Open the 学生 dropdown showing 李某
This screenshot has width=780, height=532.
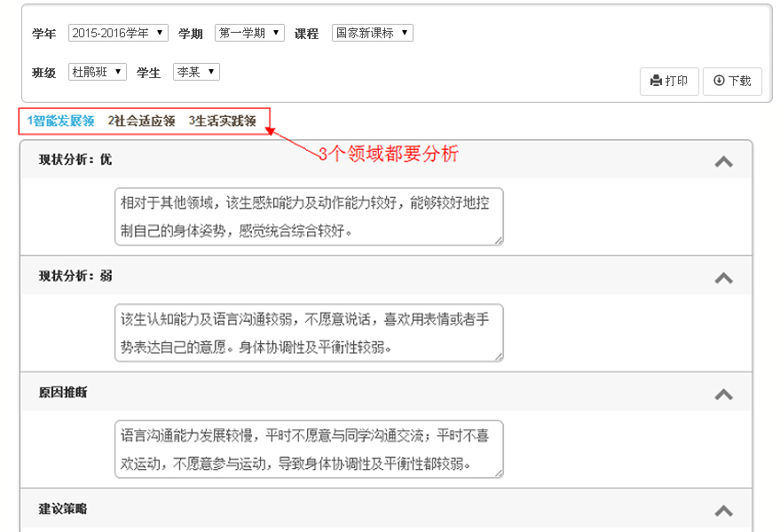click(195, 72)
